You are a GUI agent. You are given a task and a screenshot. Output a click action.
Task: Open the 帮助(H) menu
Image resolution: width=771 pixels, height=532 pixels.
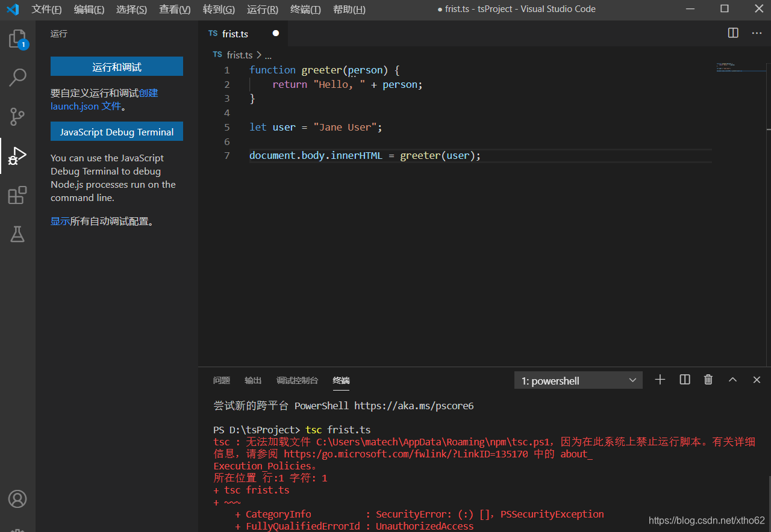(349, 9)
